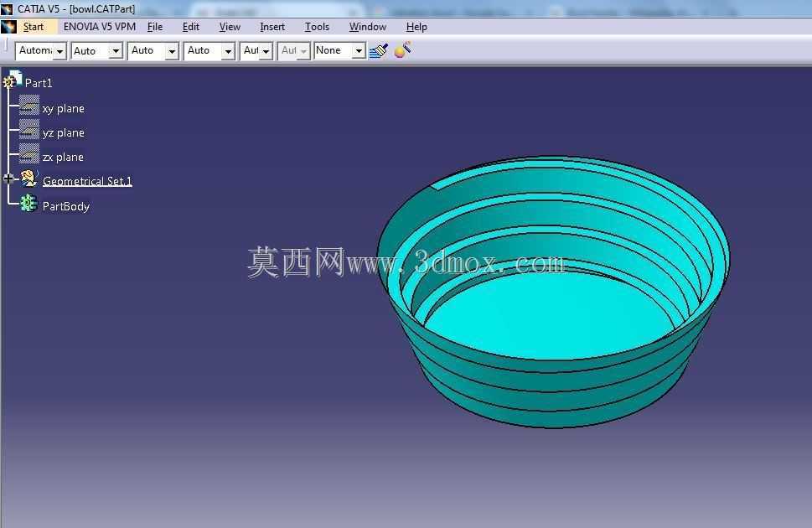The height and width of the screenshot is (528, 812).
Task: Open the File menu
Action: (x=155, y=27)
